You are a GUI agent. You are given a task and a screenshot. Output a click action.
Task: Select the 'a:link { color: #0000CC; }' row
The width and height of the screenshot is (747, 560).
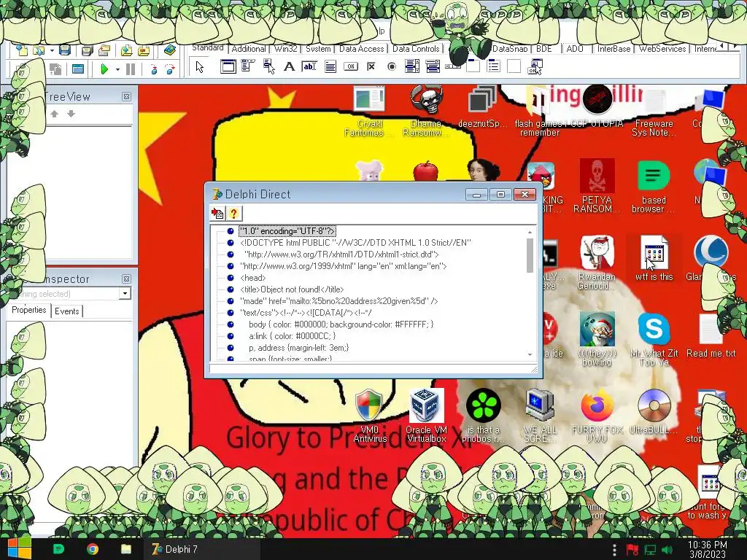292,336
